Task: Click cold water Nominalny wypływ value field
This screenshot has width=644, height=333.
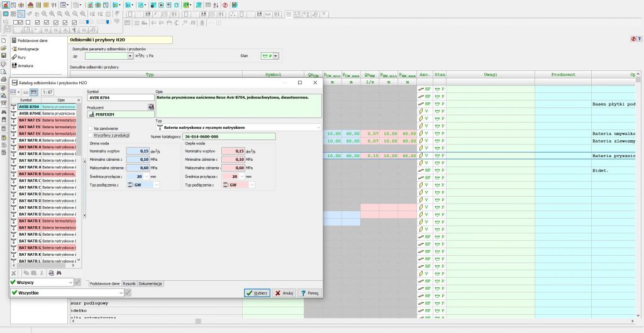Action: pos(138,151)
